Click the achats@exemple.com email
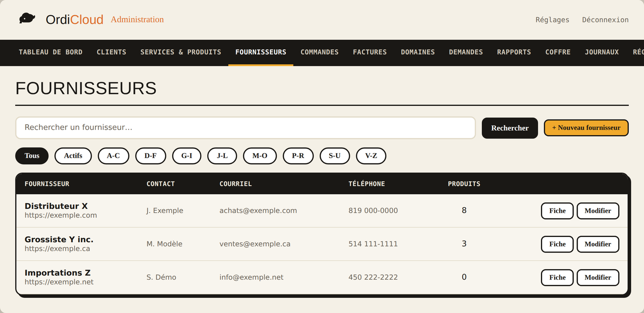644x313 pixels. click(258, 210)
